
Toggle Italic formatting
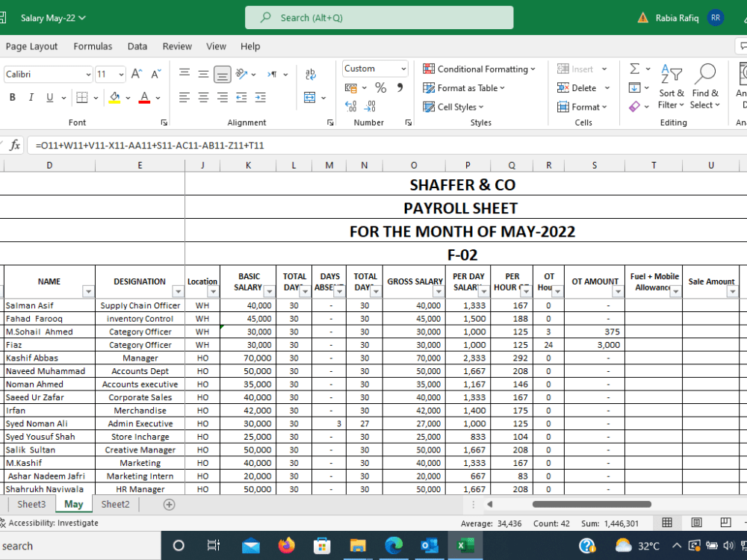tap(31, 97)
